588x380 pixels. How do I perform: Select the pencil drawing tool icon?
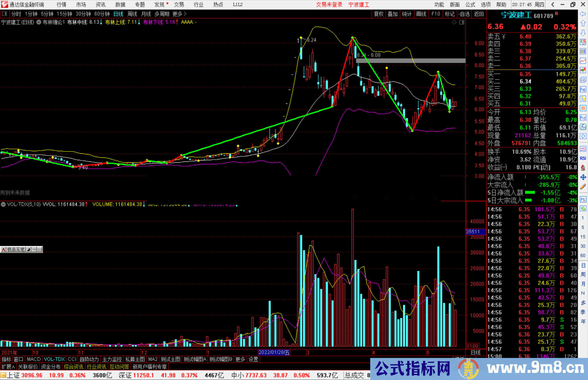pyautogui.click(x=583, y=187)
